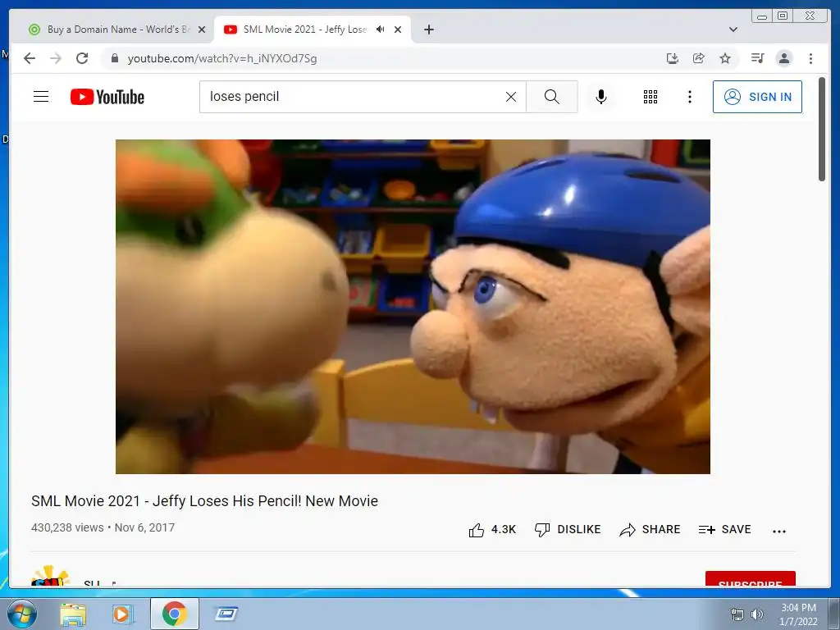Open more actions under the video

pyautogui.click(x=779, y=531)
